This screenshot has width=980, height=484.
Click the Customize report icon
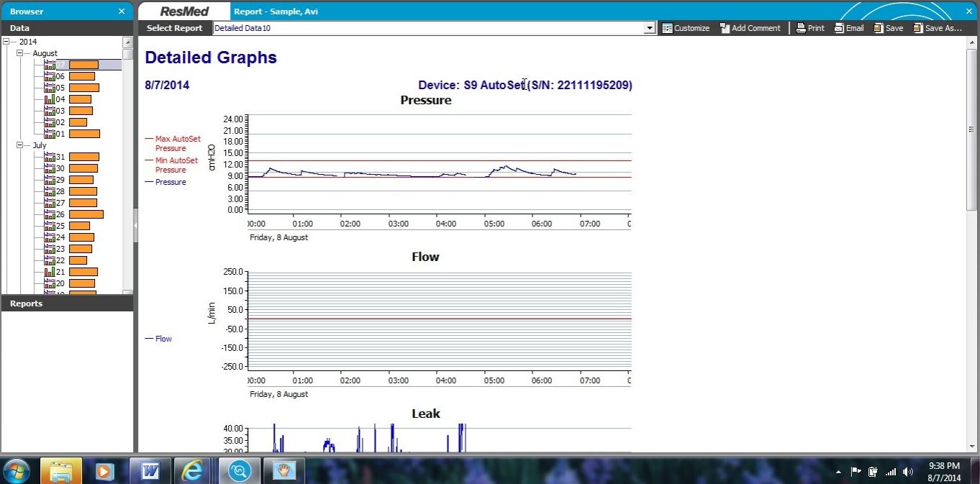pyautogui.click(x=667, y=28)
